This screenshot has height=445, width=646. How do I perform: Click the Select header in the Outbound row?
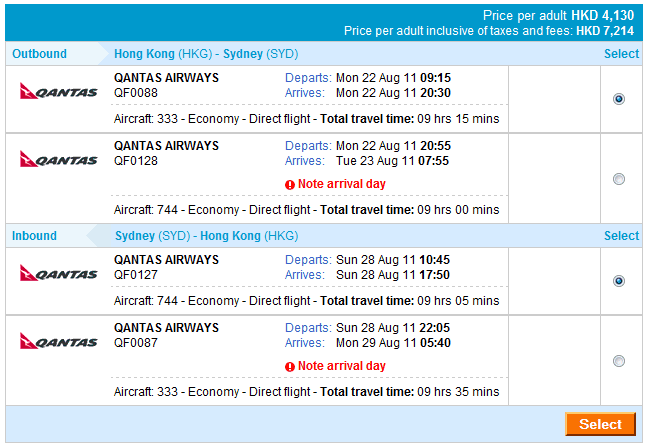click(x=621, y=54)
